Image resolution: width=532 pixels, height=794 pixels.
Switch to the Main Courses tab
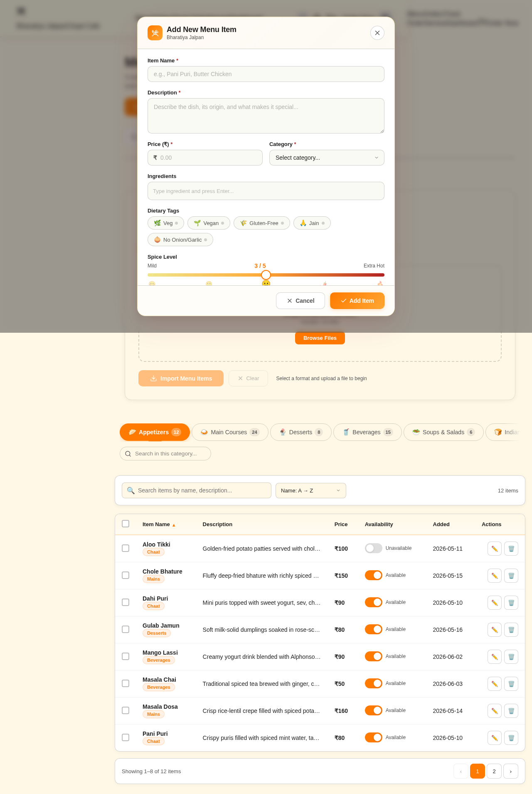230,432
